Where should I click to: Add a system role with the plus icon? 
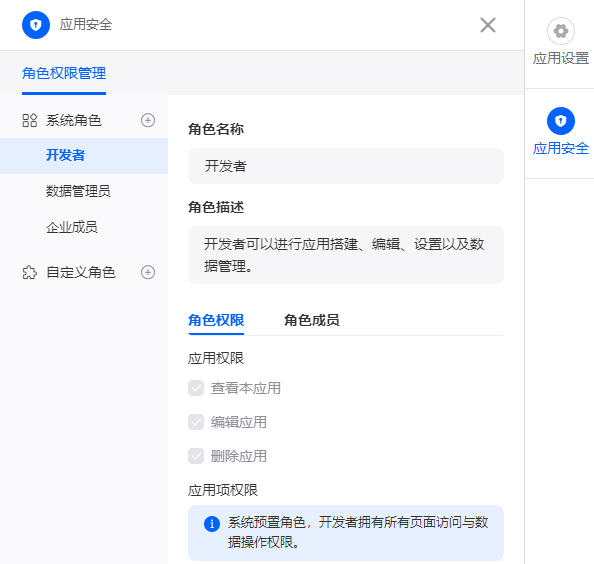(x=148, y=120)
